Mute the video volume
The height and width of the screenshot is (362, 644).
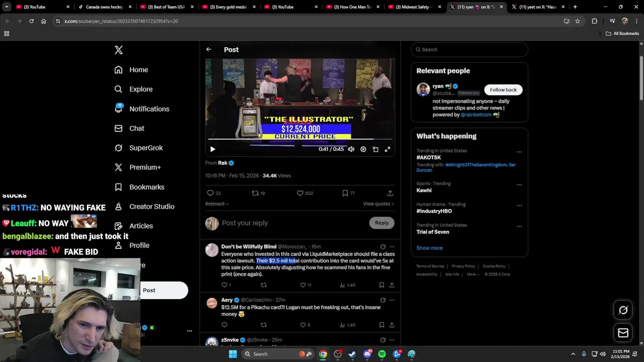[x=351, y=149]
